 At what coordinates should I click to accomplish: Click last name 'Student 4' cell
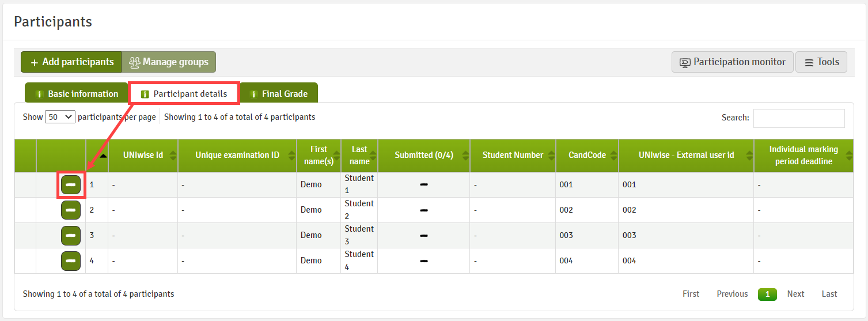[x=359, y=261]
